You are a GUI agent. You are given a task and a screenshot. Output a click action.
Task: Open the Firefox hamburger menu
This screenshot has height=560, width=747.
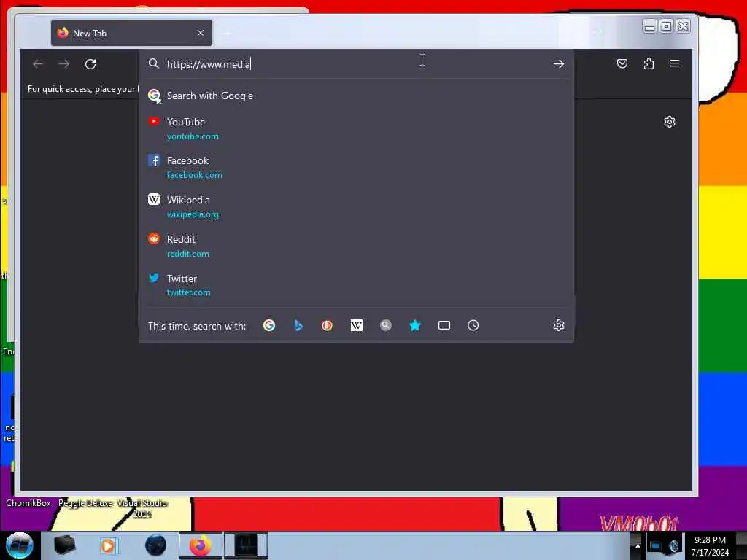[x=675, y=63]
